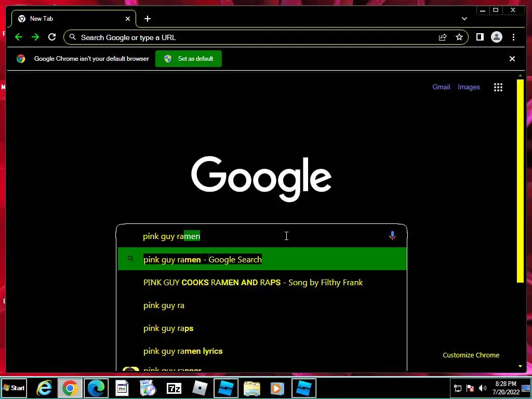Click the yellow vertical scrollbar thumb
This screenshot has height=399, width=532.
520,181
